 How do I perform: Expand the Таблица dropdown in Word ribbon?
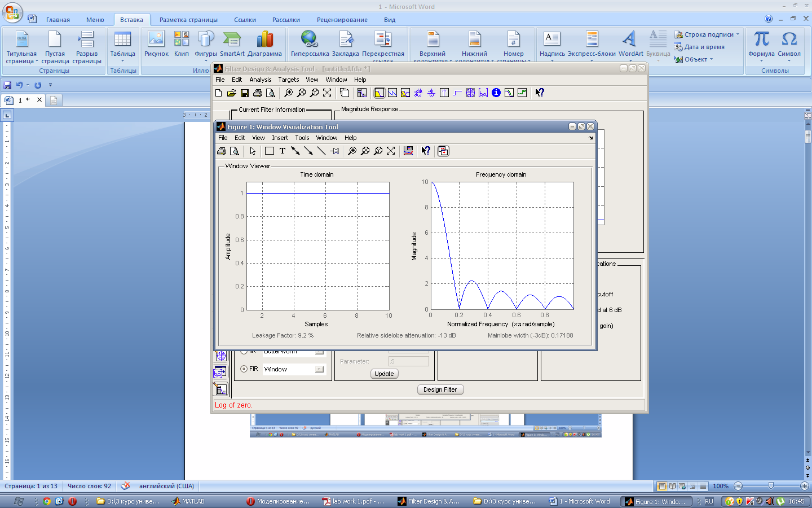point(122,61)
